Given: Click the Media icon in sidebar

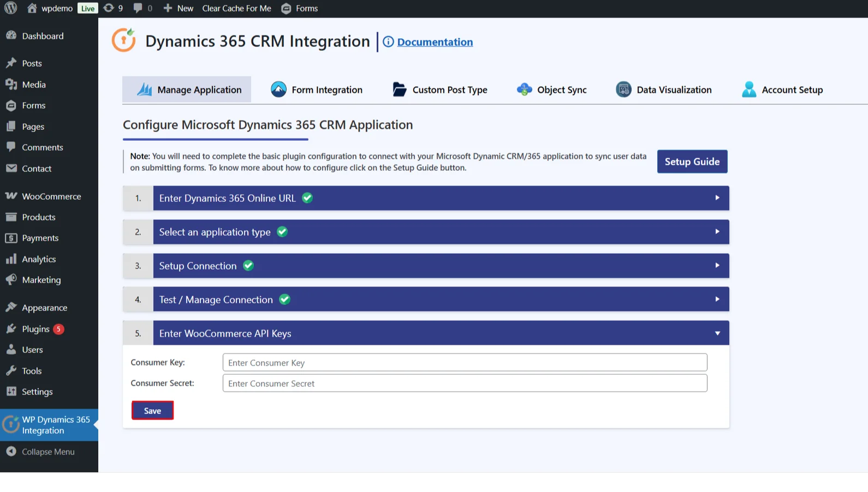Looking at the screenshot, I should coord(11,84).
